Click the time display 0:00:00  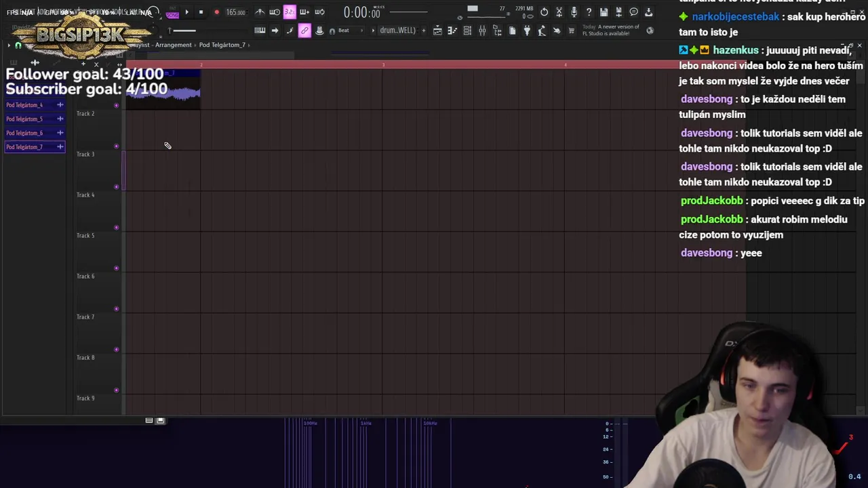(361, 12)
